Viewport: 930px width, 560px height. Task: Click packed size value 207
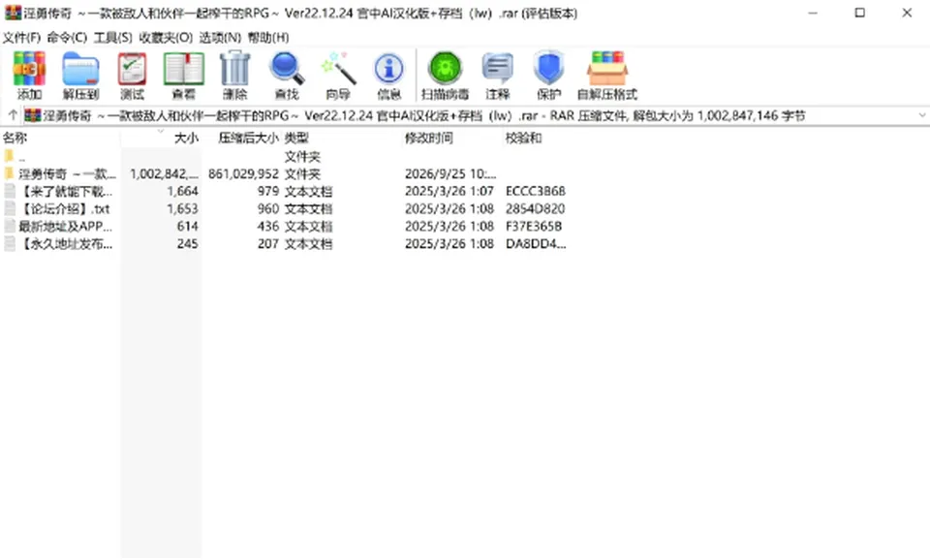coord(268,244)
